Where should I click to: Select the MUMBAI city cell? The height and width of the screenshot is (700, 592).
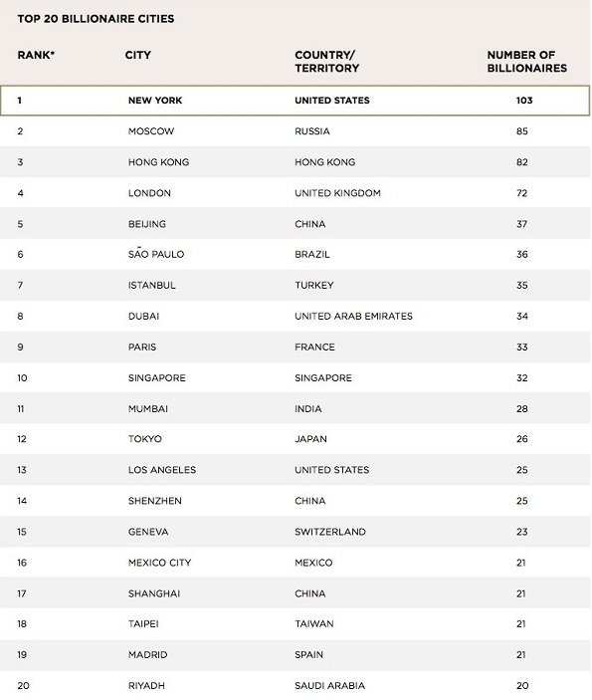147,409
